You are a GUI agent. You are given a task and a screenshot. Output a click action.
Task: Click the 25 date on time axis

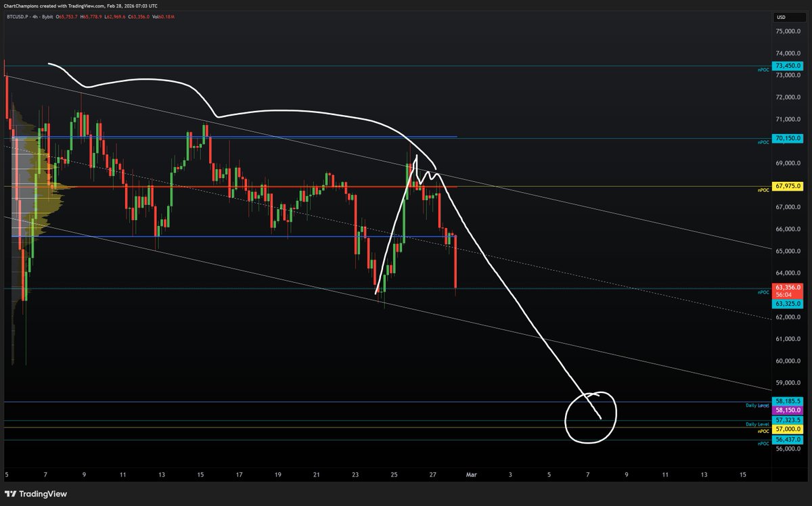394,475
